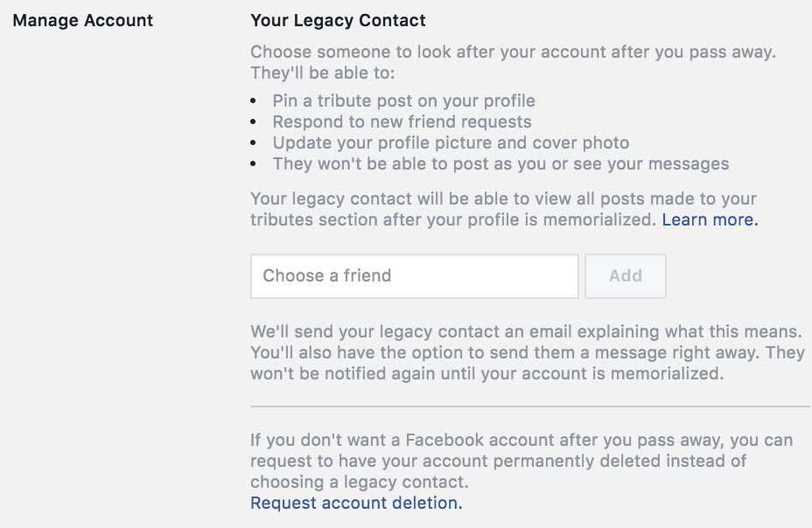Select the Manage Account section label

tap(83, 20)
